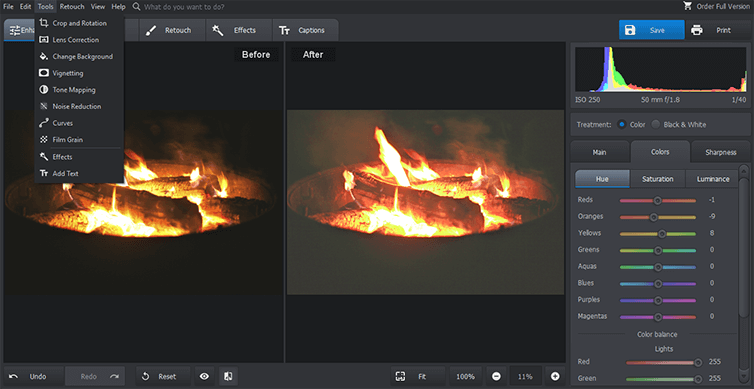Adjust the Red color balance slider
This screenshot has height=389, width=754.
click(x=663, y=363)
